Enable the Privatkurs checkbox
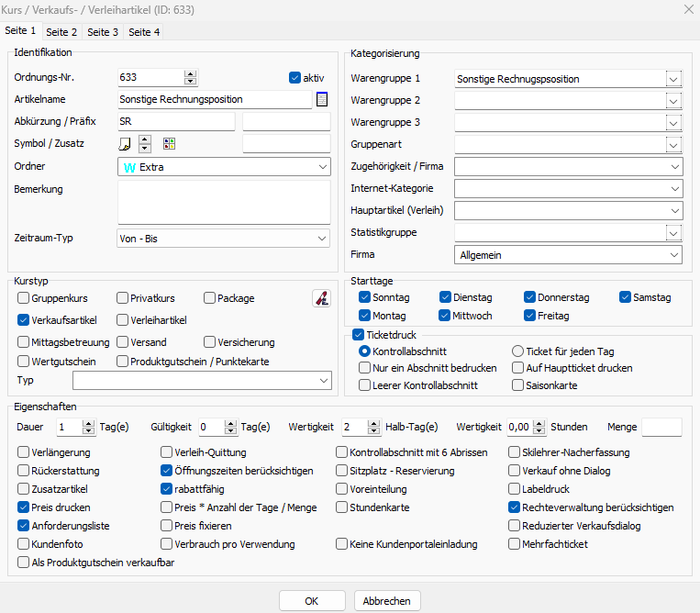Viewport: 700px width, 613px height. click(122, 298)
